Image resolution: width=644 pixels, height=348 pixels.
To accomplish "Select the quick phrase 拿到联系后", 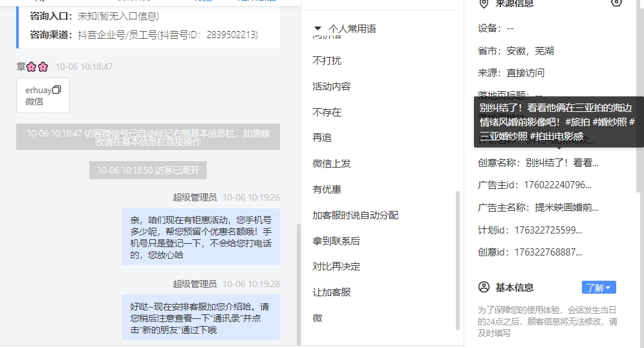I will point(336,241).
